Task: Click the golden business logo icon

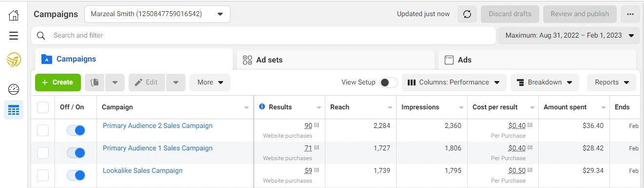Action: [x=14, y=60]
